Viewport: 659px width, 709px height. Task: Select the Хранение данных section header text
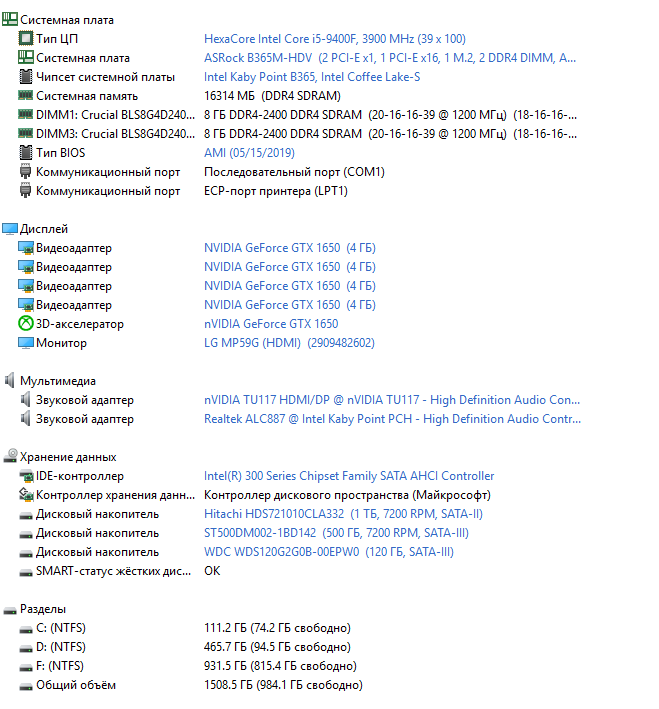(68, 457)
